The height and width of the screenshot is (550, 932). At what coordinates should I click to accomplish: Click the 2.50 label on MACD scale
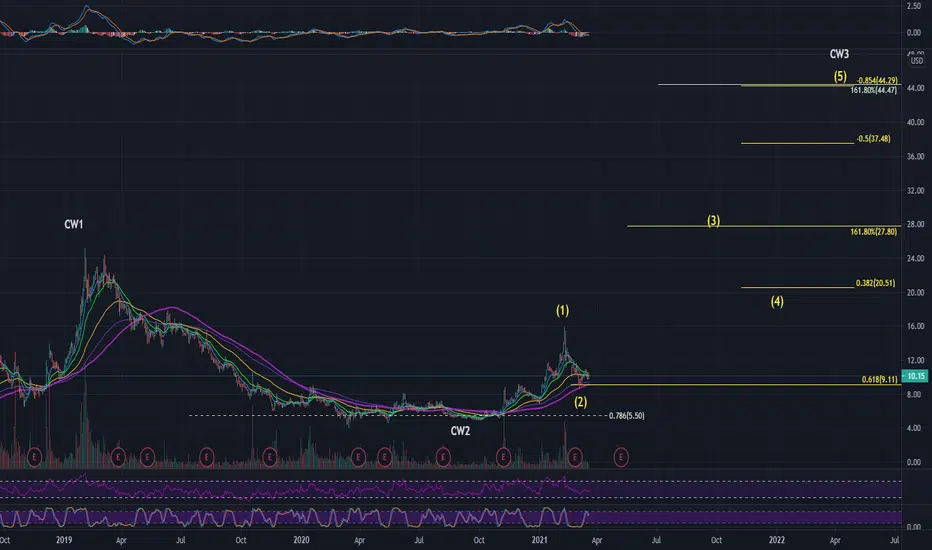[914, 6]
